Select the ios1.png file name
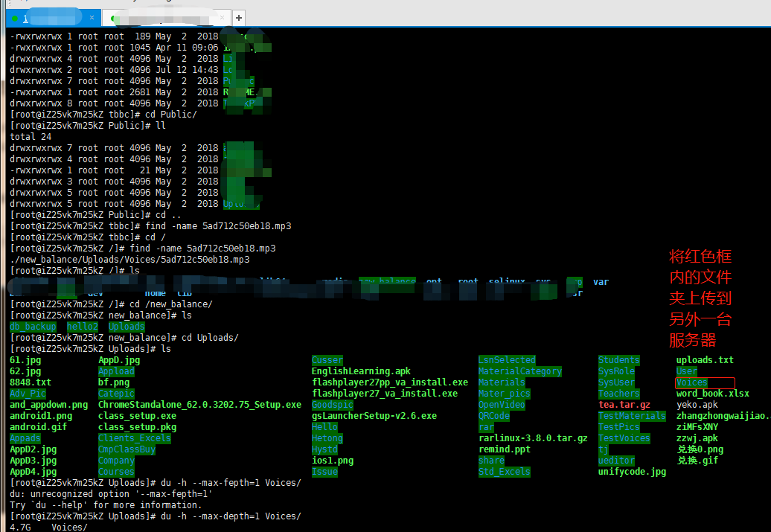Screen dimensions: 771x532 pos(333,461)
